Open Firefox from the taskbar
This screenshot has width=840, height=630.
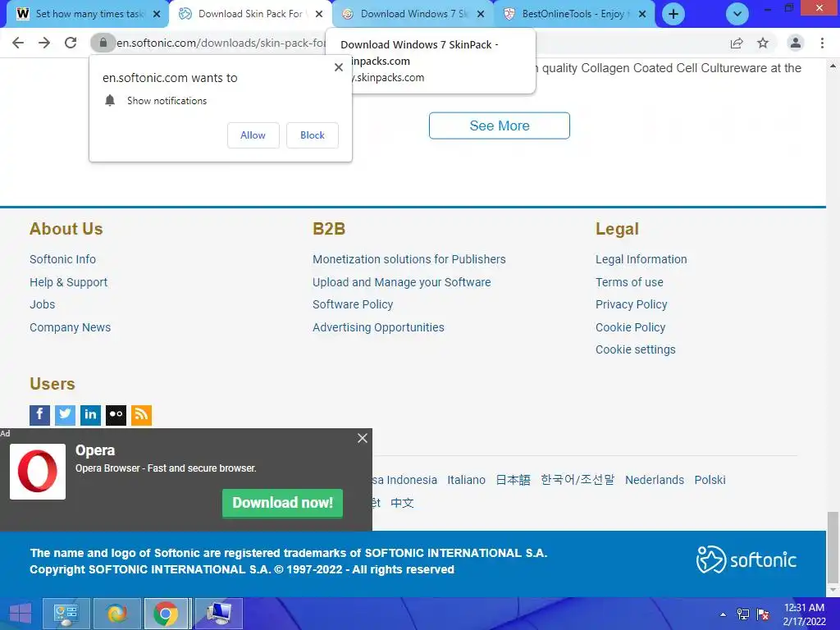click(x=116, y=614)
